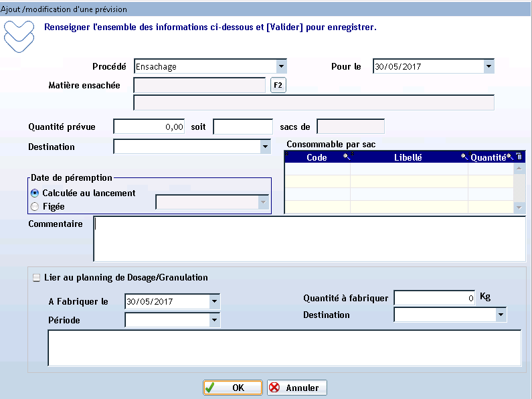Click the up arrow of the Consommable table scrollbar
Image resolution: width=532 pixels, height=399 pixels.
coord(519,168)
